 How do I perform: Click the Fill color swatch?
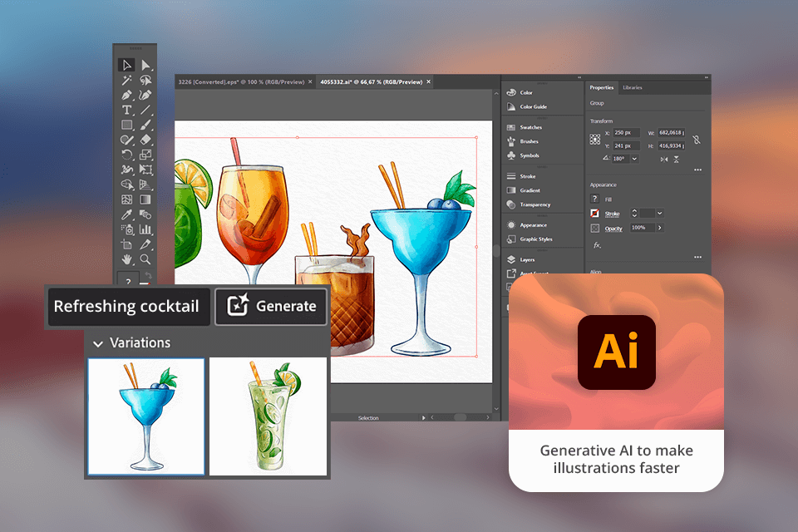(595, 199)
